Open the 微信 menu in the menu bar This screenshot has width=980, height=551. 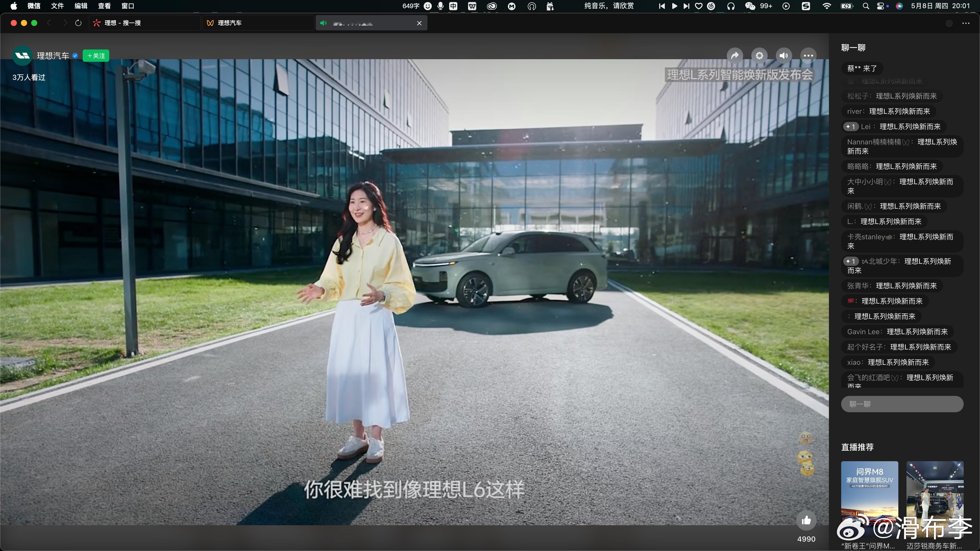34,6
